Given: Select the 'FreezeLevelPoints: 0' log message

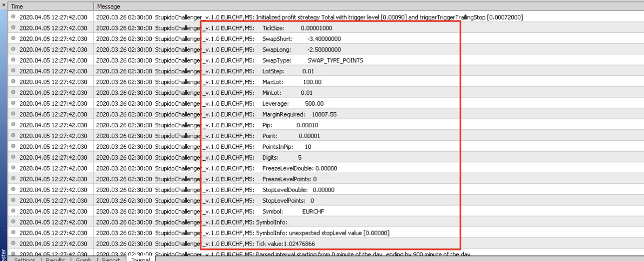Looking at the screenshot, I should pos(206,179).
